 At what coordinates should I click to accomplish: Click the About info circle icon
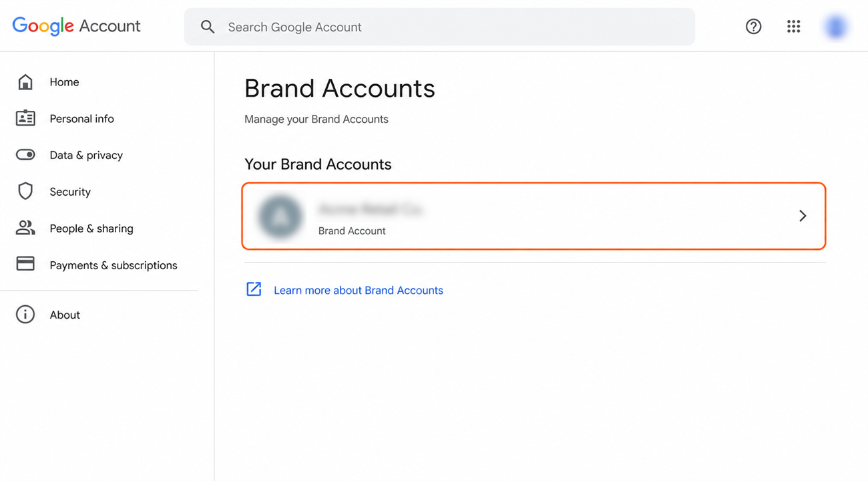25,315
